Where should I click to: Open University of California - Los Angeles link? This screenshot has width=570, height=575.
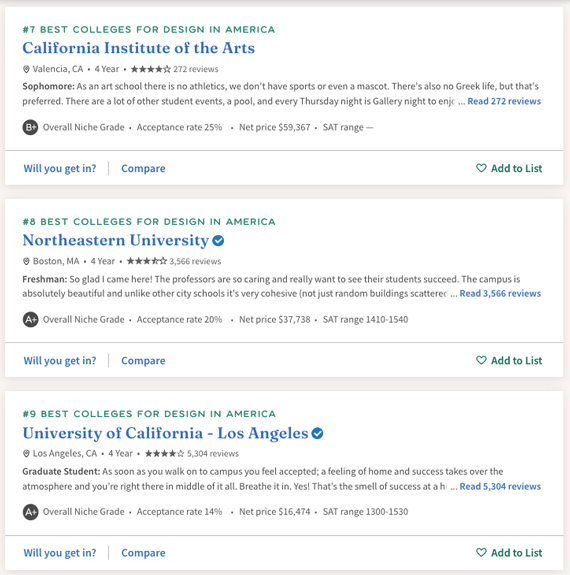click(x=165, y=433)
